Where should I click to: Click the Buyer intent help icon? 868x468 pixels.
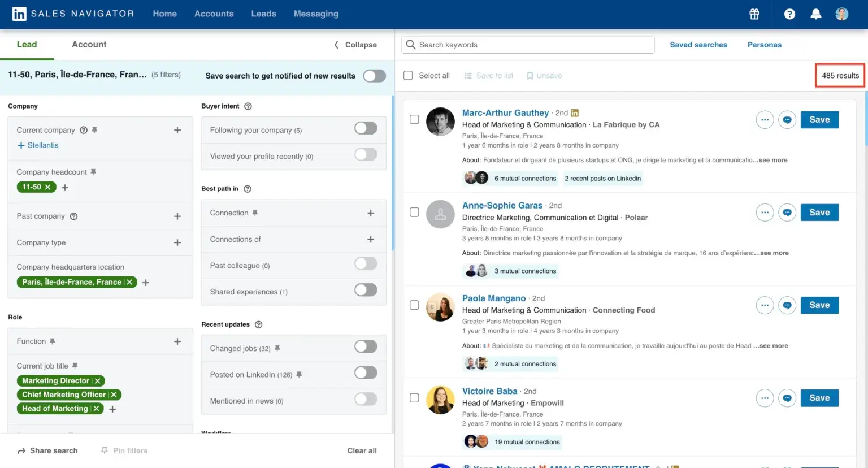[x=248, y=106]
